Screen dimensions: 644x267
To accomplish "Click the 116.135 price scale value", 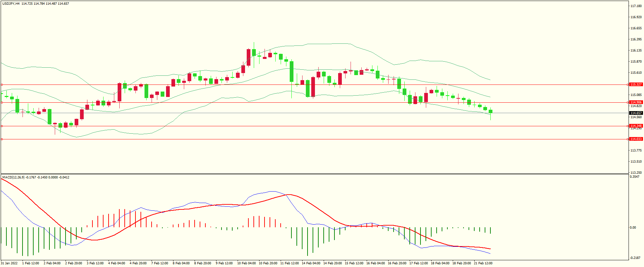I will pyautogui.click(x=636, y=51).
